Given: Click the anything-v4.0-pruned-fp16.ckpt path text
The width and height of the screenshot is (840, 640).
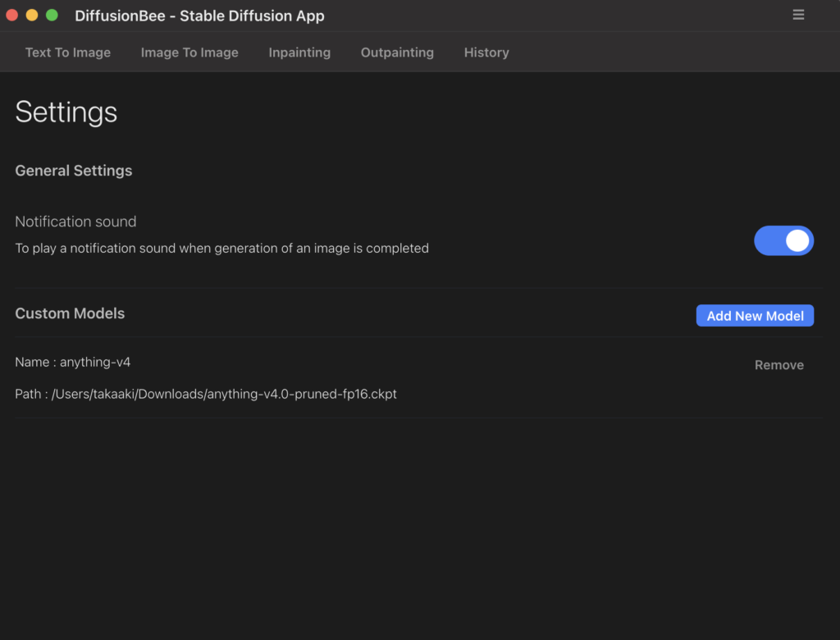Looking at the screenshot, I should click(x=224, y=394).
